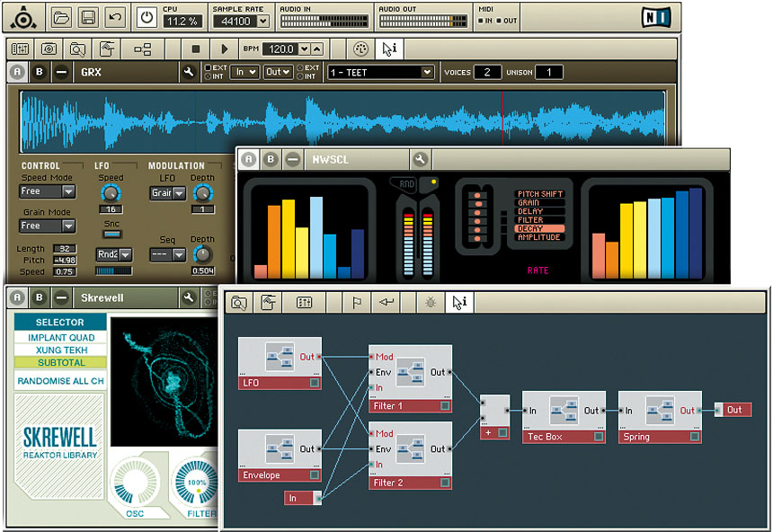
Task: Click the Unison value field
Action: click(548, 72)
